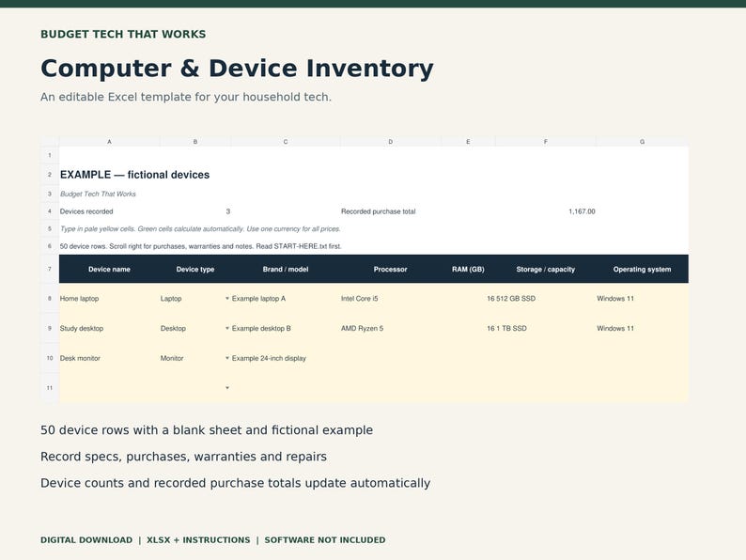
Task: Click the '50 device rows. Scroll right' note
Action: [201, 246]
